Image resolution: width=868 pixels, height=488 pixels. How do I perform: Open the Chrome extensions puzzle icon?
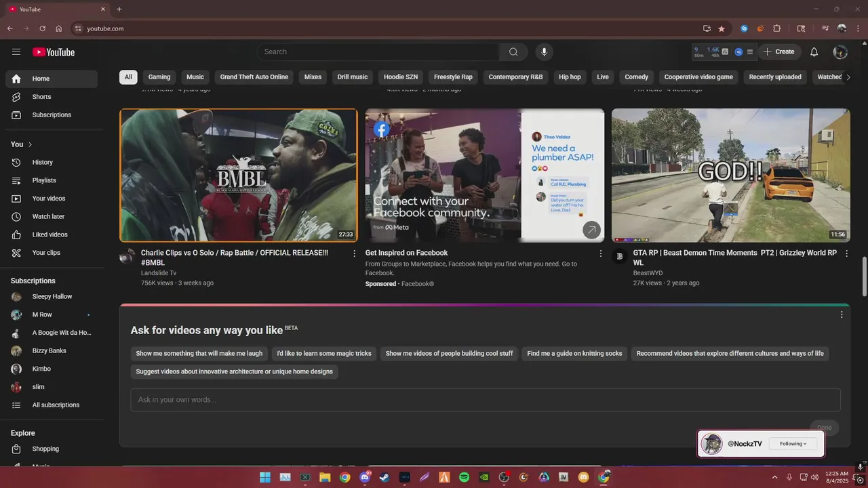(777, 28)
